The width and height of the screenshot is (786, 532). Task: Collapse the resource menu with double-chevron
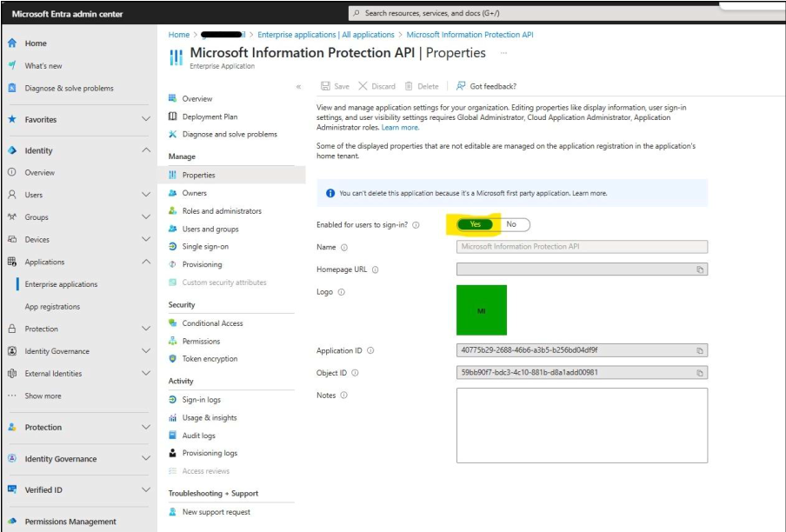299,87
